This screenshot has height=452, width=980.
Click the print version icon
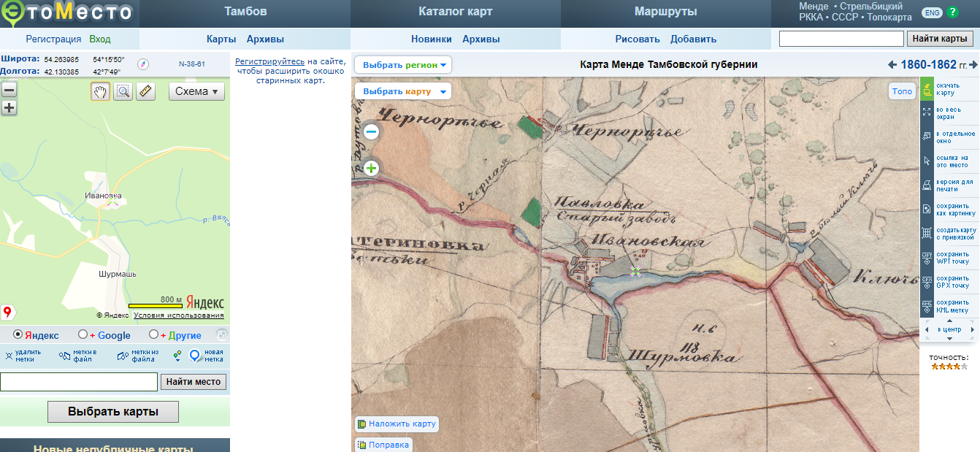[x=927, y=185]
